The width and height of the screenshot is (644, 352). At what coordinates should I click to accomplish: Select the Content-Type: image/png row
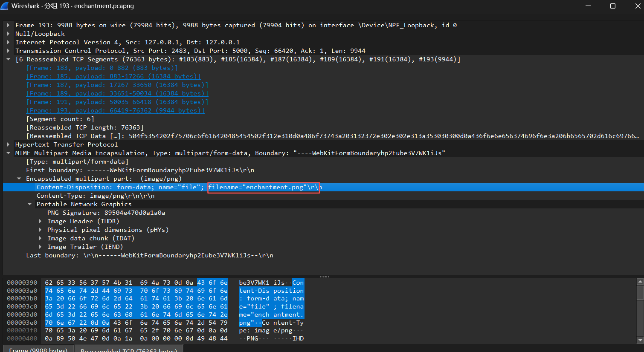point(96,196)
